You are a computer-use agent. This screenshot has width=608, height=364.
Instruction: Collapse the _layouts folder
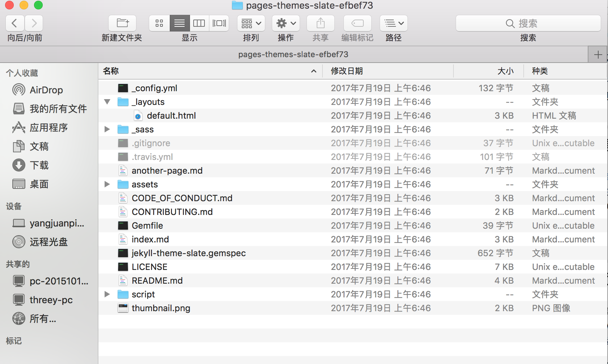coord(107,102)
